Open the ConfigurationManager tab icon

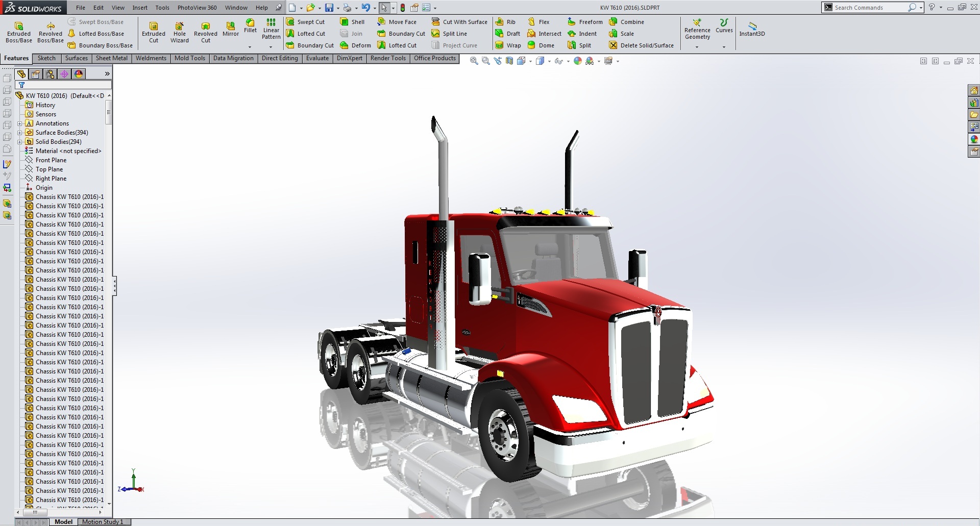pos(50,74)
